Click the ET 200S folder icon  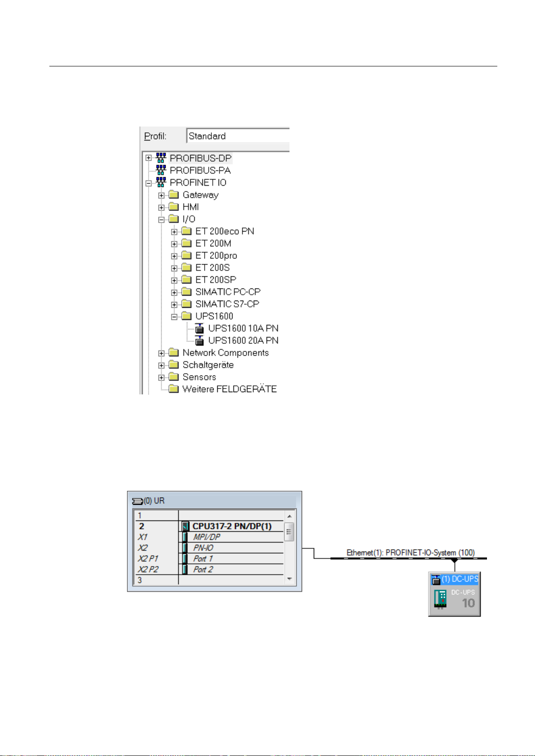[x=186, y=267]
